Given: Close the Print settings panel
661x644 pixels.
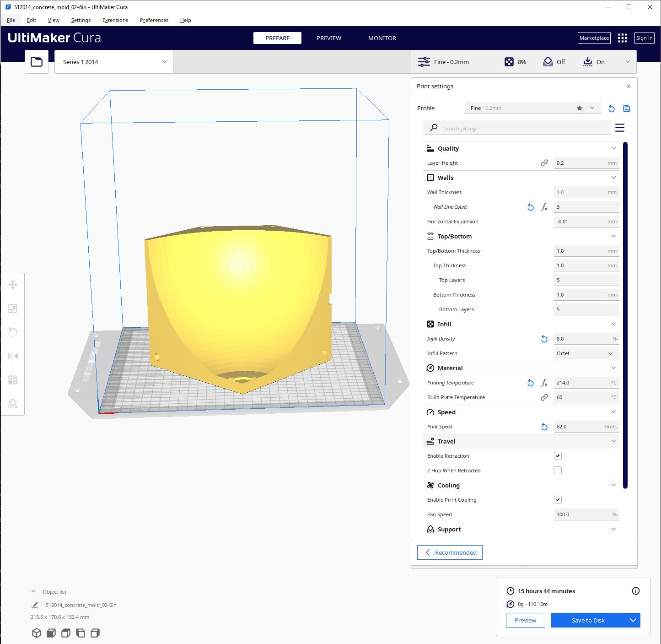Looking at the screenshot, I should tap(629, 86).
